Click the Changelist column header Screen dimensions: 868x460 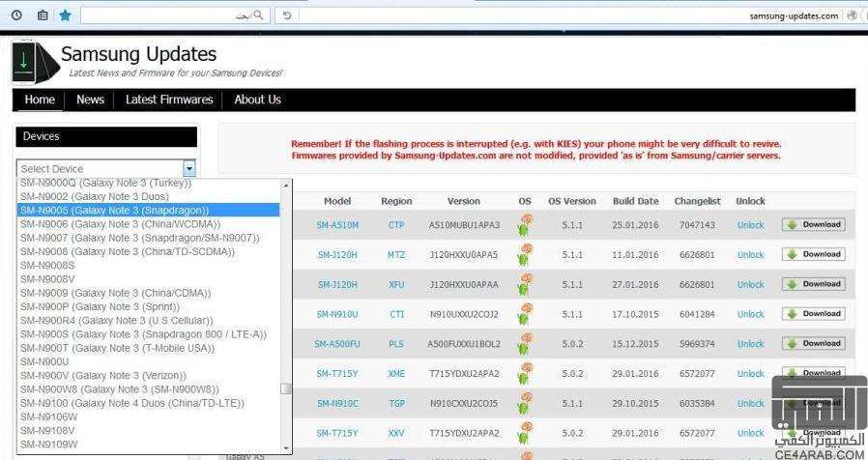click(698, 202)
